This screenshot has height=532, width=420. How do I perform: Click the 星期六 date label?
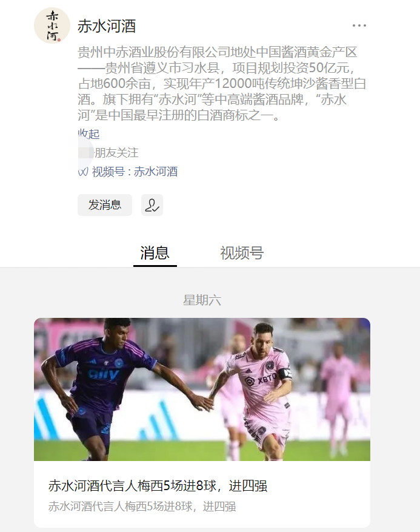[202, 300]
